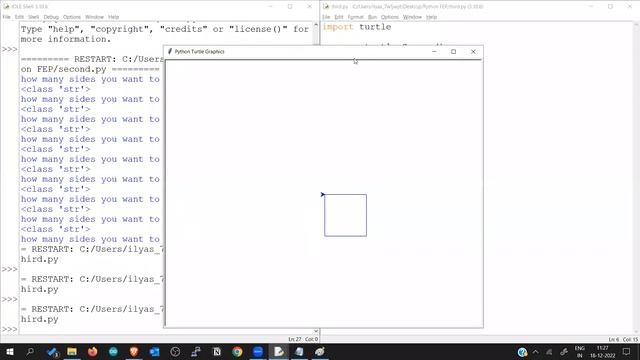The image size is (640, 360).
Task: Open the paint palette app on taskbar
Action: click(320, 351)
